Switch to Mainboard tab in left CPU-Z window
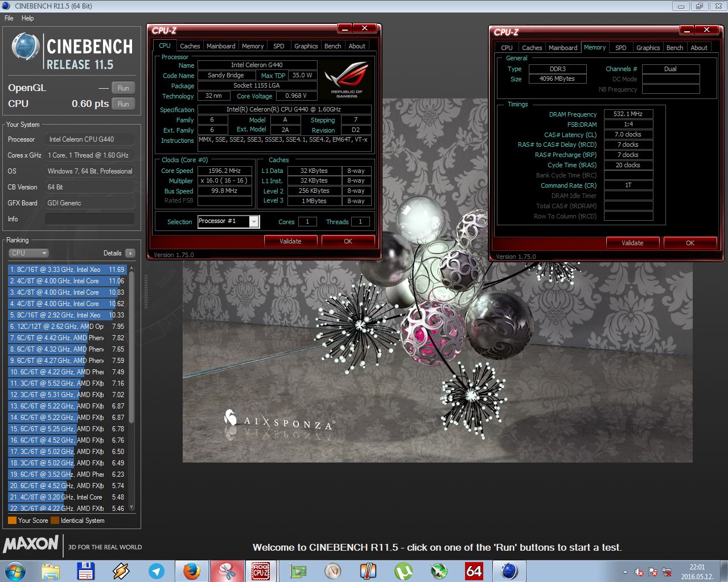 221,46
